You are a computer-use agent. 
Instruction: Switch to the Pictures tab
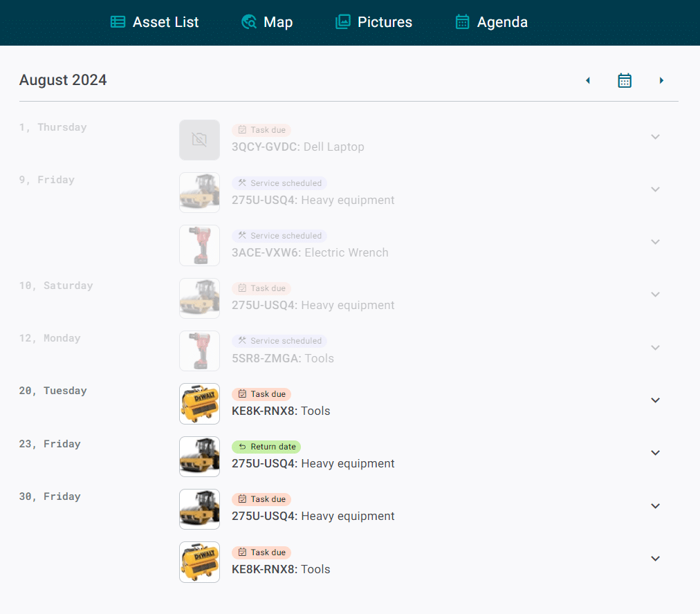click(x=374, y=21)
